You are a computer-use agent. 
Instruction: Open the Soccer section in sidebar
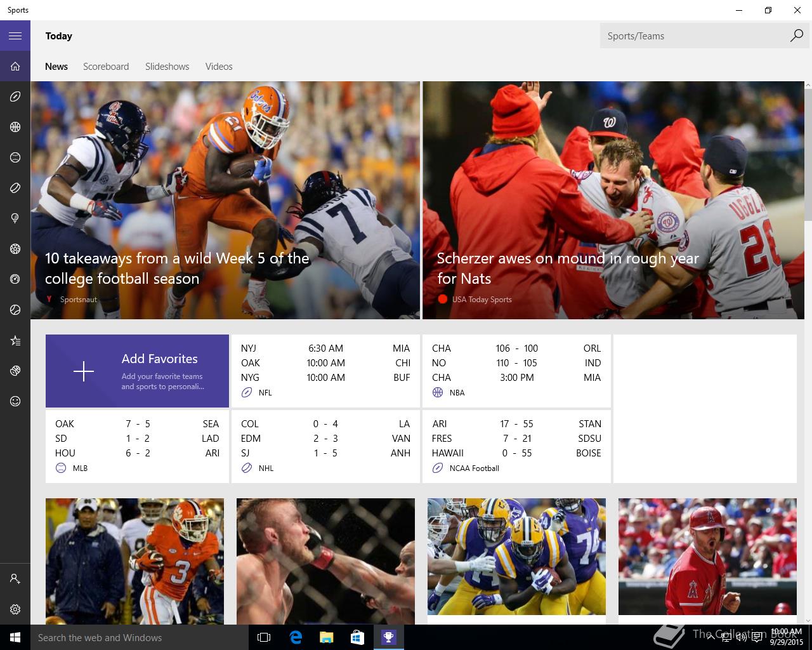[15, 249]
